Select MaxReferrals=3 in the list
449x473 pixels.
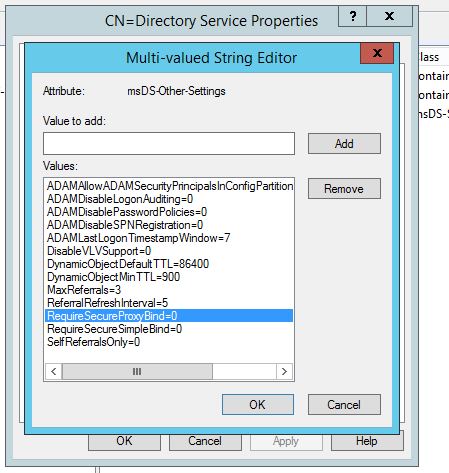tap(169, 290)
